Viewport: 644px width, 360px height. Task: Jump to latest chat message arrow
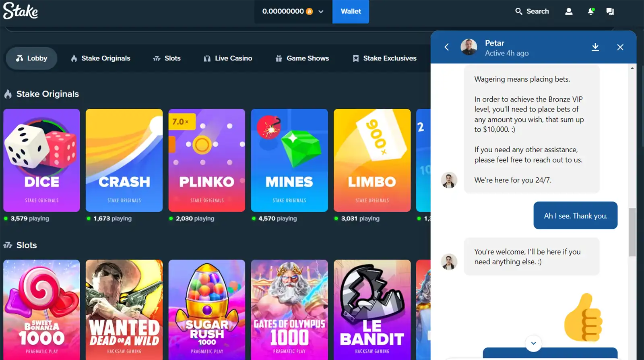533,343
